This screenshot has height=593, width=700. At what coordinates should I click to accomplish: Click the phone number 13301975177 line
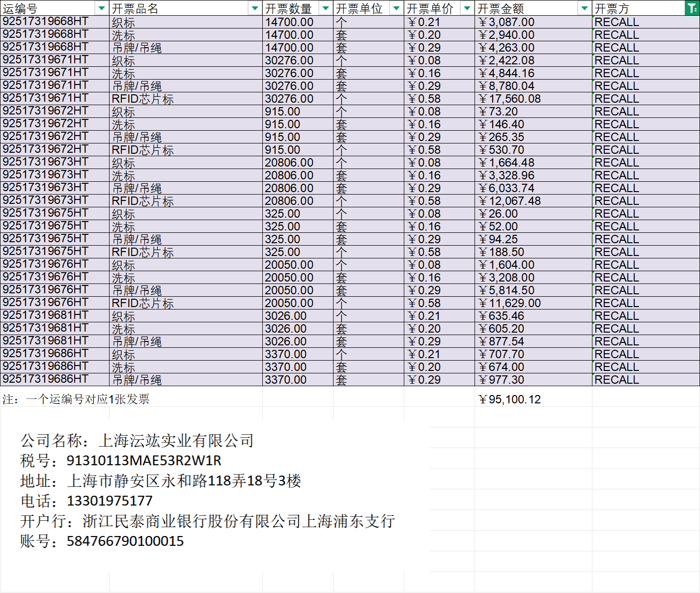[x=109, y=501]
